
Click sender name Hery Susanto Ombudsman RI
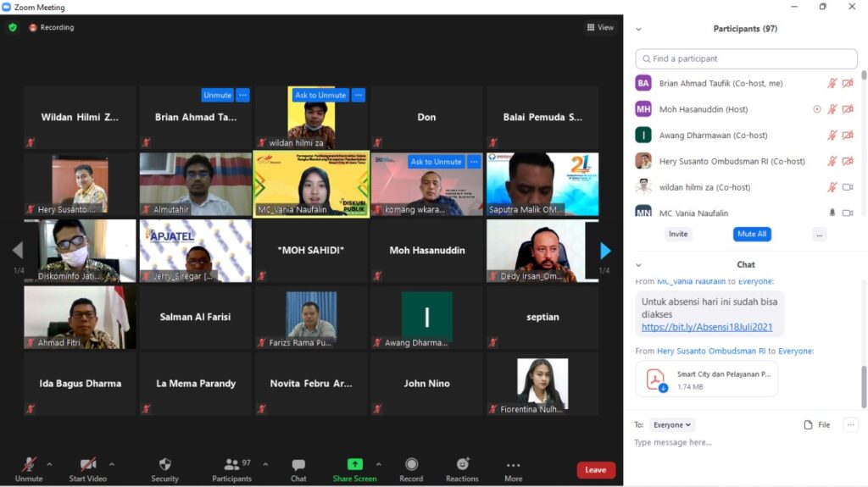(x=711, y=351)
